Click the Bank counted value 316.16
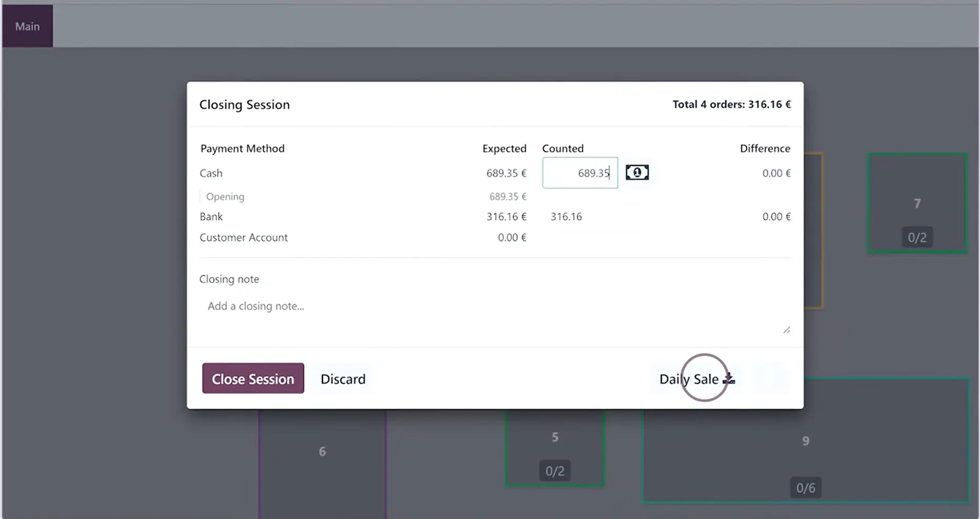Image resolution: width=980 pixels, height=519 pixels. [x=566, y=216]
